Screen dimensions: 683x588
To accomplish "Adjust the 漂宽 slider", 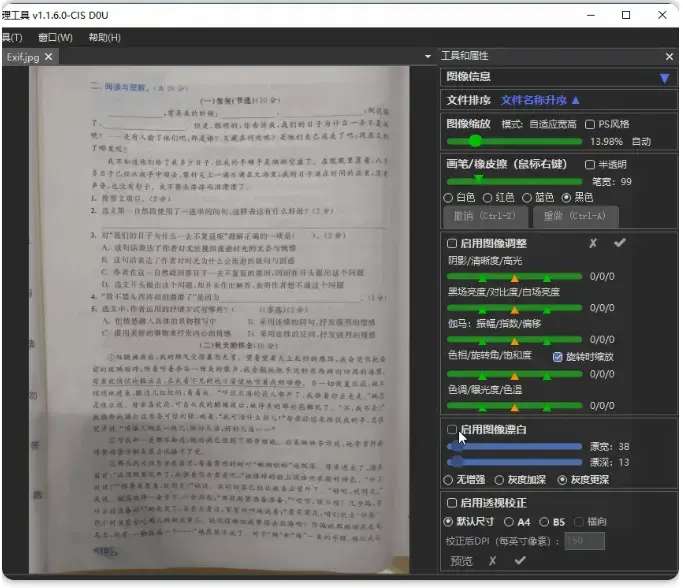I will pyautogui.click(x=514, y=446).
